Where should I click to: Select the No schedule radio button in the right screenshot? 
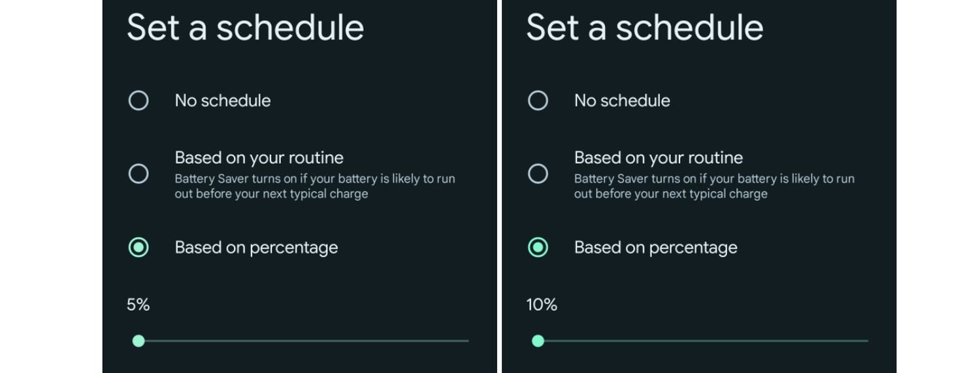click(x=538, y=101)
